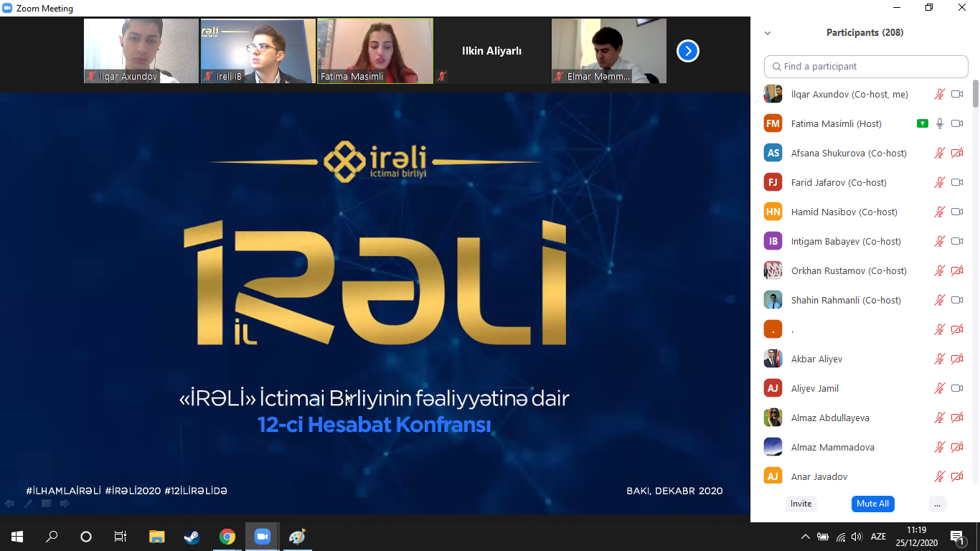The image size is (980, 551).
Task: Click Afsana Shukurova's disabled camera icon
Action: coord(957,153)
